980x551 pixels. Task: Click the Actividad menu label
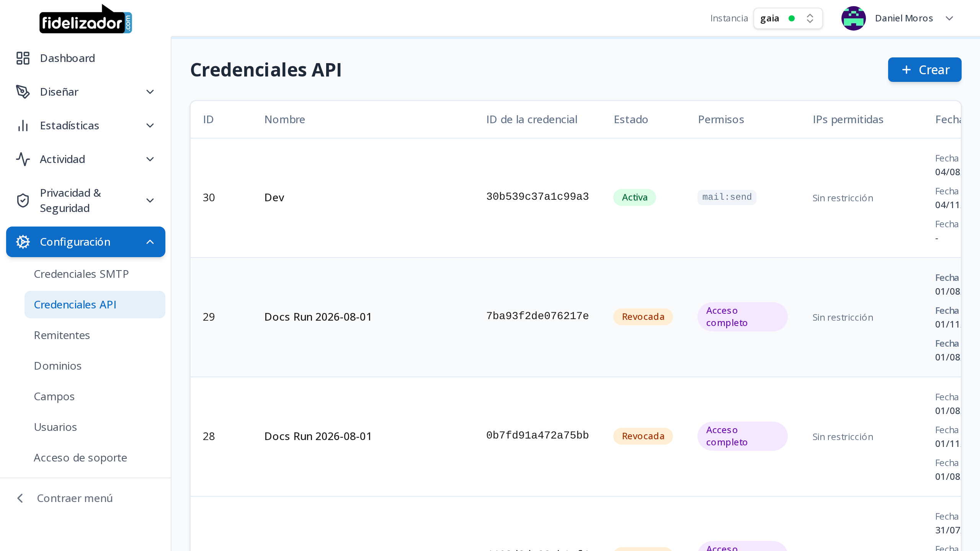pyautogui.click(x=62, y=159)
